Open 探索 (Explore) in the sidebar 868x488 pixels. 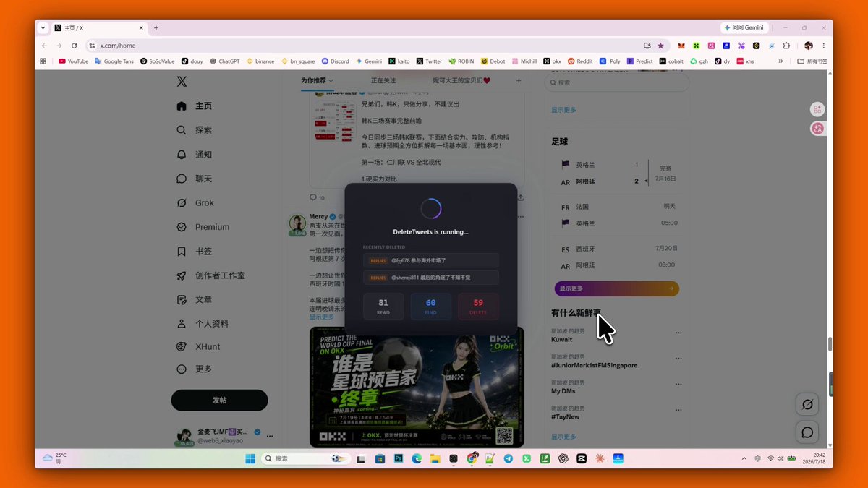point(195,130)
